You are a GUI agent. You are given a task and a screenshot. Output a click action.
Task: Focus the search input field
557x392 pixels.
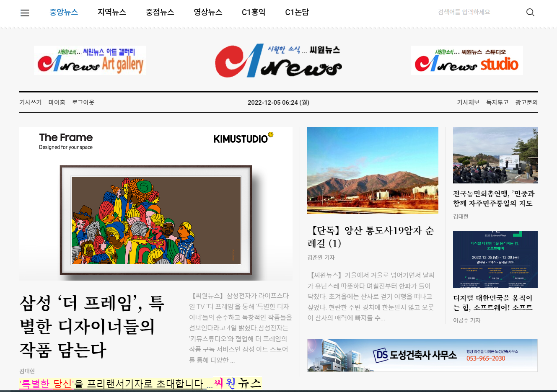click(x=478, y=12)
